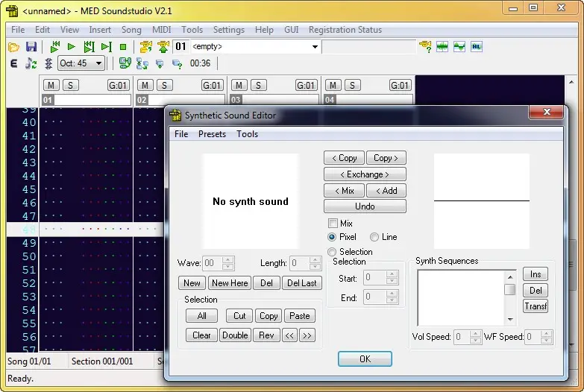Select the Line radio button
584x392 pixels.
(374, 237)
